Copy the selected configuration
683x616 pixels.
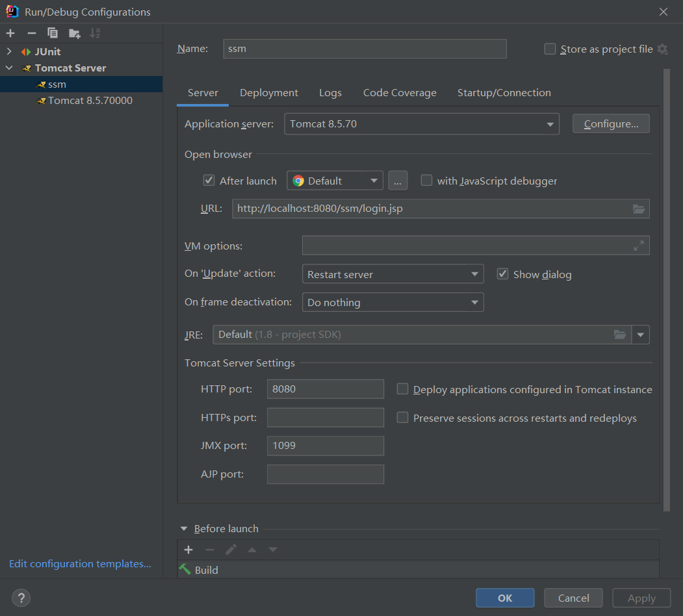(x=52, y=33)
